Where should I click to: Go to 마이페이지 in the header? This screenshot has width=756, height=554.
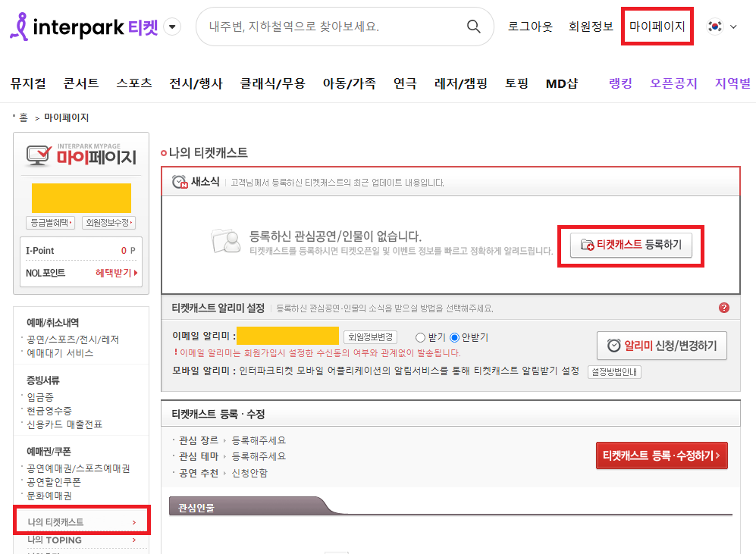point(657,27)
